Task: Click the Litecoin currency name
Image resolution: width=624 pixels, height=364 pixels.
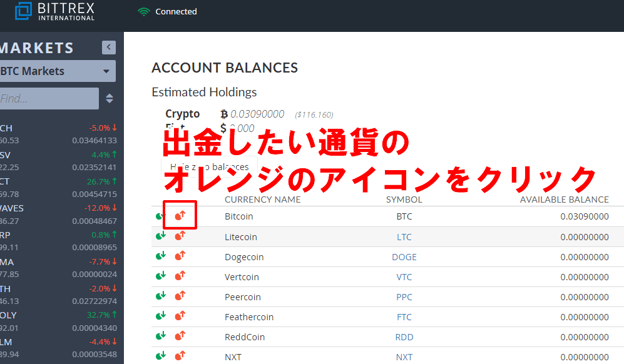Action: 241,237
